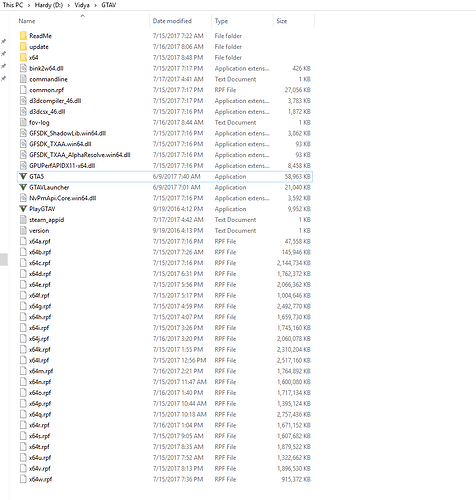Sort files by Size column

282,21
